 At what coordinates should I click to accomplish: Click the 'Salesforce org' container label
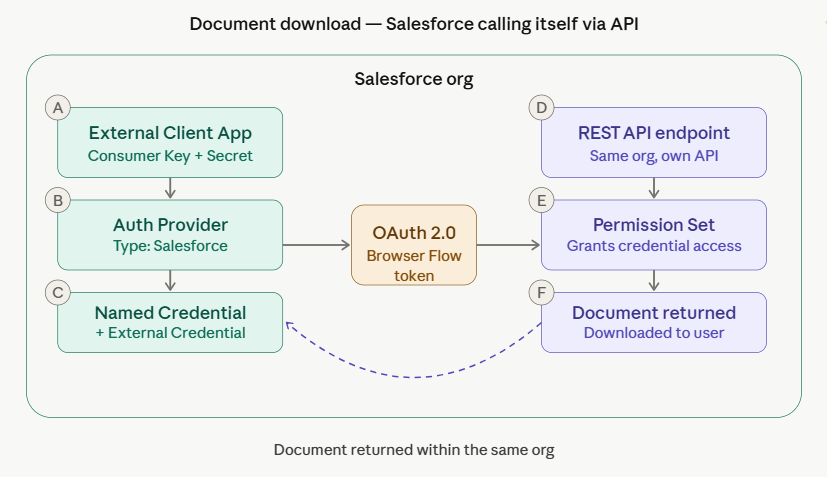tap(414, 79)
